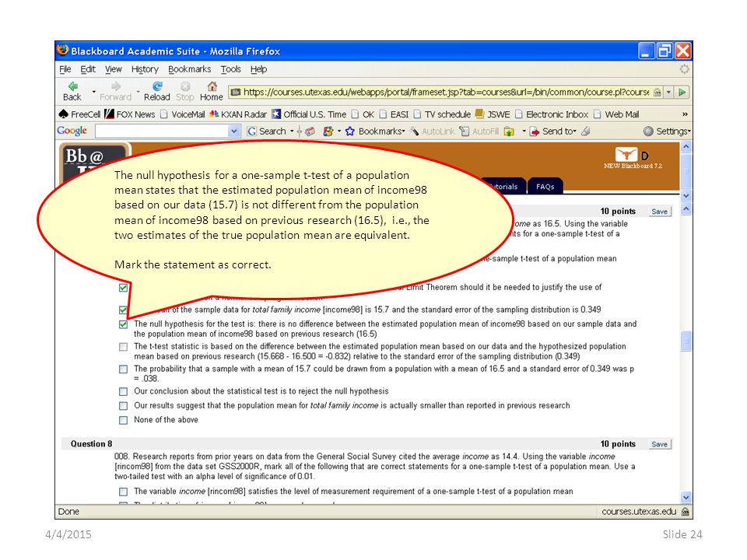Open the Tools menu
The image size is (747, 560).
(230, 69)
